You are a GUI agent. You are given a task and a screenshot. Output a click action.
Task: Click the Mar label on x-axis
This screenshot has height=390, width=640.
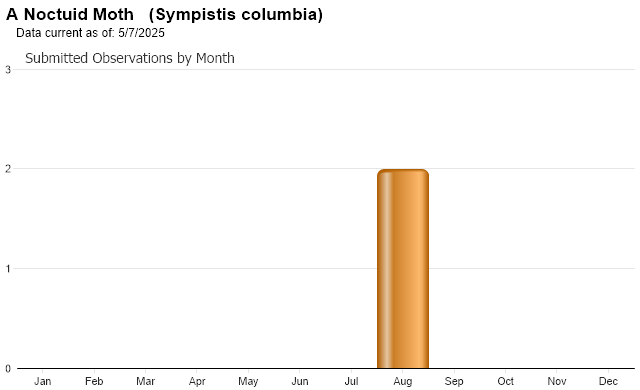(145, 381)
